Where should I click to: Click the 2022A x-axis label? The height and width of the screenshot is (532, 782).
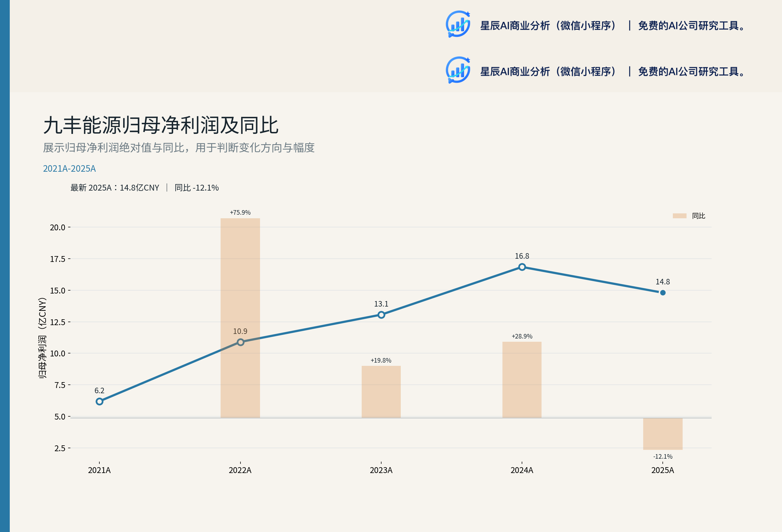coord(240,470)
